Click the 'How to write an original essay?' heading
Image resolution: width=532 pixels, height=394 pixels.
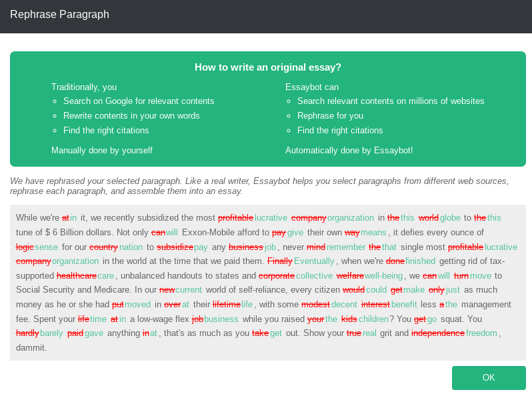click(268, 67)
